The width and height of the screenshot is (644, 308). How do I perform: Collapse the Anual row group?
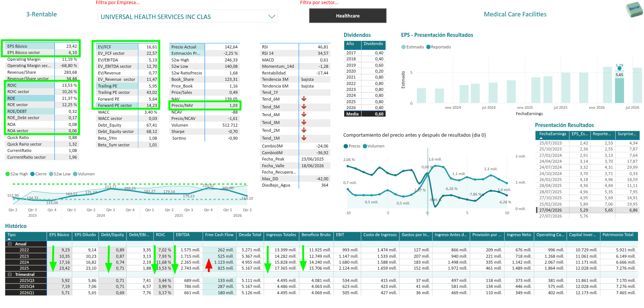10,244
